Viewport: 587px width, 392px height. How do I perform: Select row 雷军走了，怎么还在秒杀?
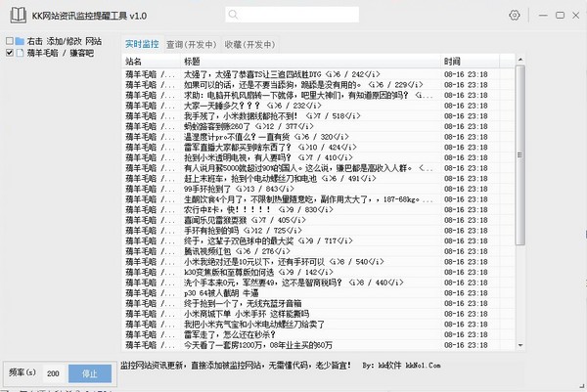click(318, 334)
